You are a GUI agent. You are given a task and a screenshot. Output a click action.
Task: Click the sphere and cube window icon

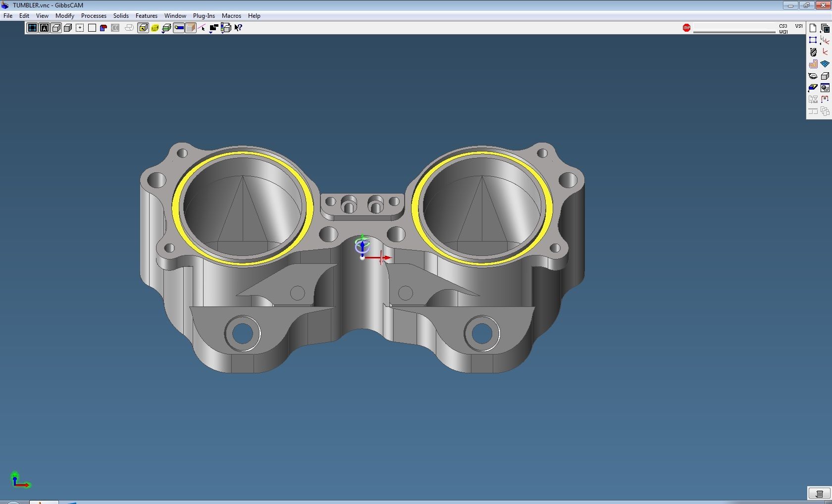[x=825, y=88]
